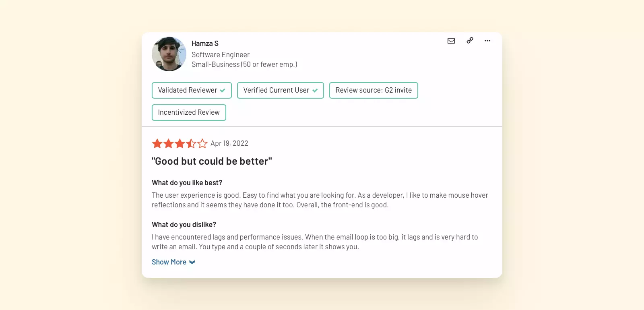Screen dimensions: 644x310
Task: Open the three-dot more options menu
Action: tap(487, 41)
